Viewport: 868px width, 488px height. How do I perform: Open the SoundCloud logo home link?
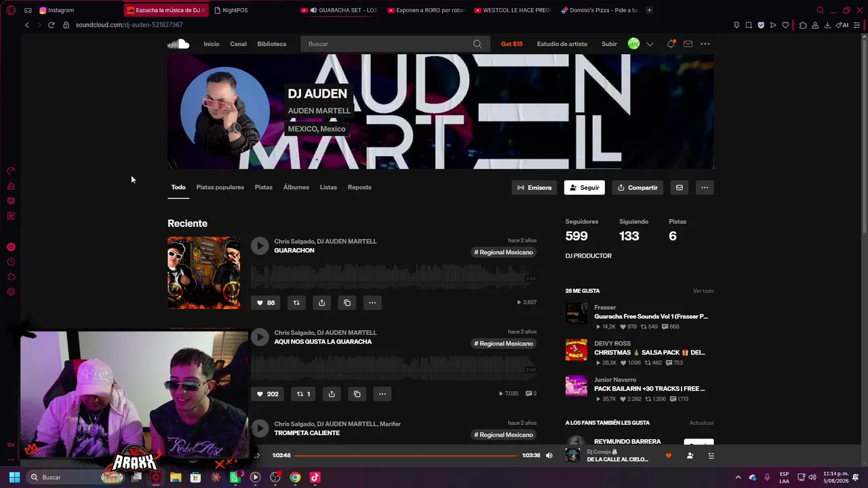(178, 44)
